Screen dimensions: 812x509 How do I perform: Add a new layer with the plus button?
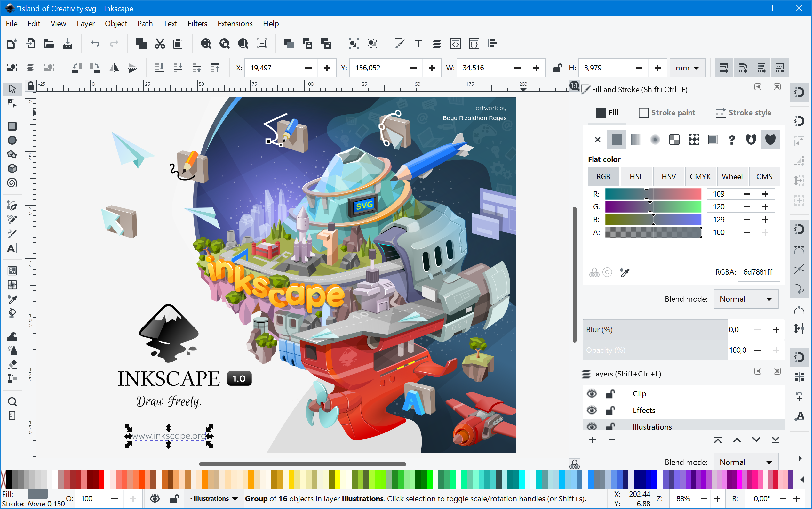(x=592, y=440)
